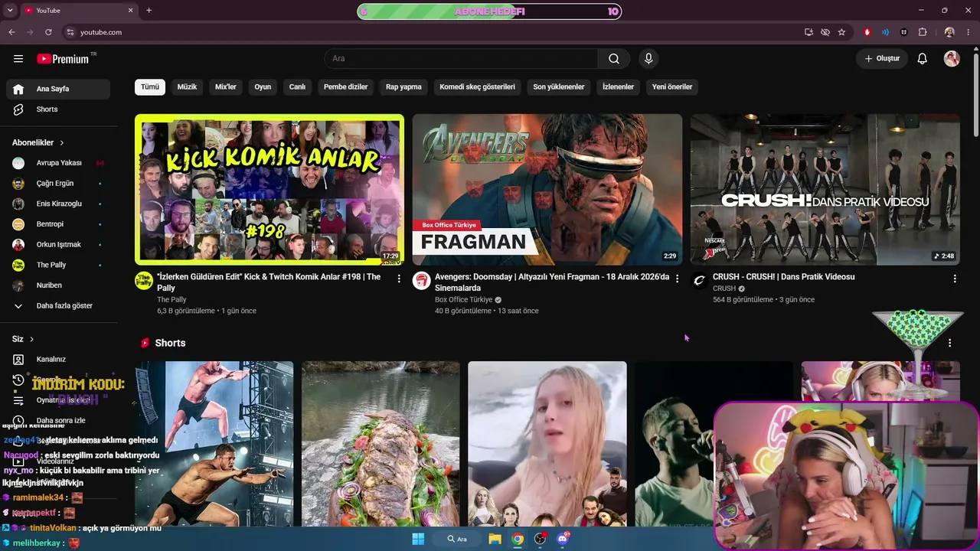Select the Pembe diziler filter chip
Viewport: 980px width, 551px height.
346,86
